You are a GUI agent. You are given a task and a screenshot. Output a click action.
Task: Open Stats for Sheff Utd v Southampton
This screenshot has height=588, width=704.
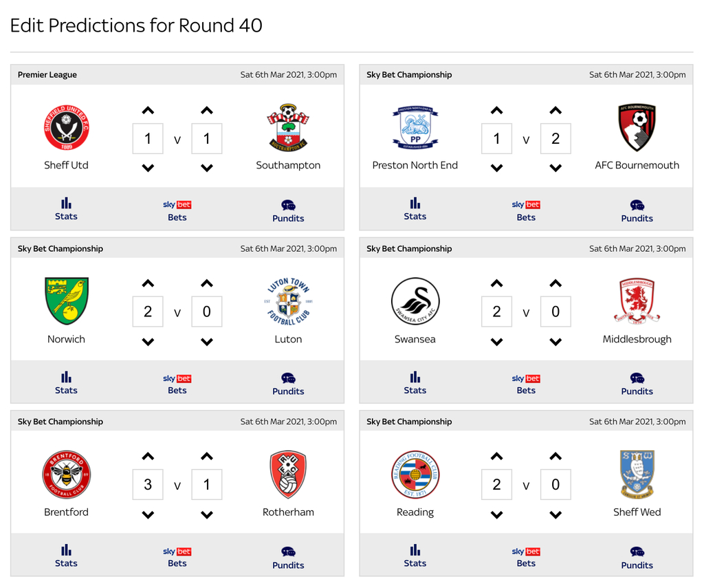pyautogui.click(x=66, y=209)
